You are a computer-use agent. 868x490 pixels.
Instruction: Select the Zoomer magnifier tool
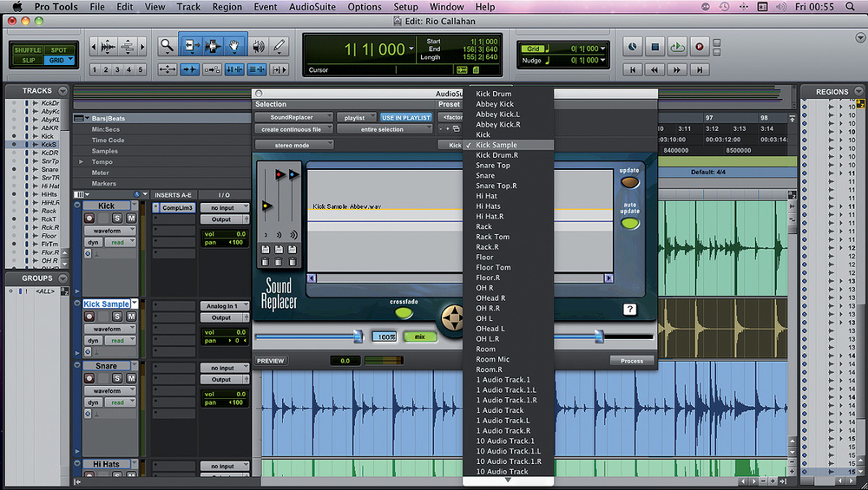[x=166, y=47]
